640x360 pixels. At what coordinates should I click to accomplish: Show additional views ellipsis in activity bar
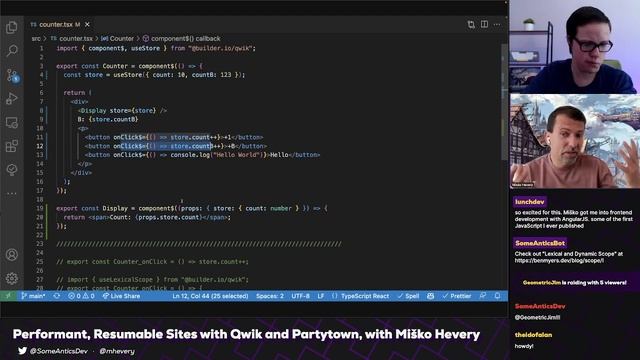click(x=12, y=193)
